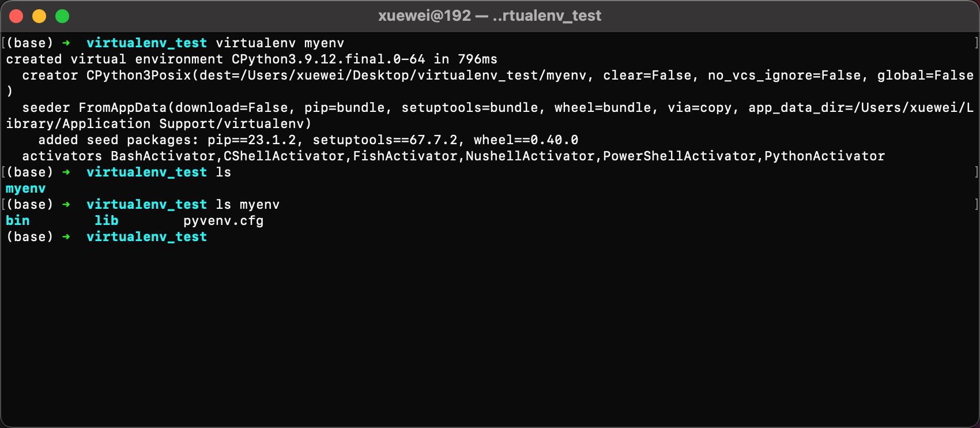Click the pyvenv.cfg file name
The width and height of the screenshot is (980, 428).
coord(224,220)
